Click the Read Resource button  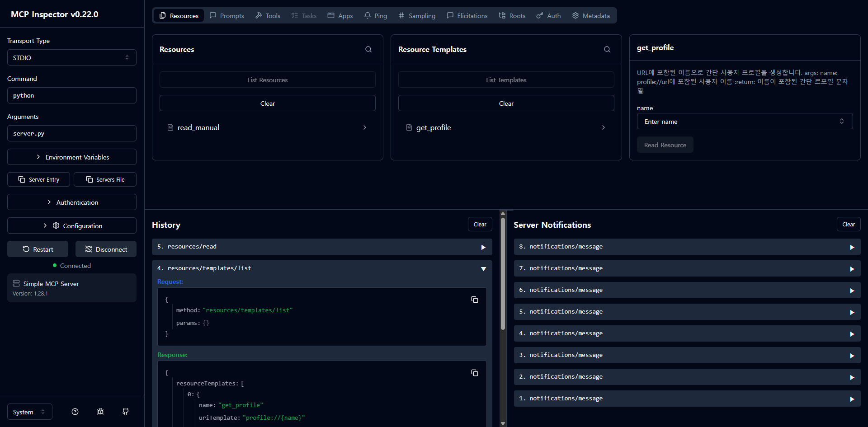pyautogui.click(x=665, y=145)
